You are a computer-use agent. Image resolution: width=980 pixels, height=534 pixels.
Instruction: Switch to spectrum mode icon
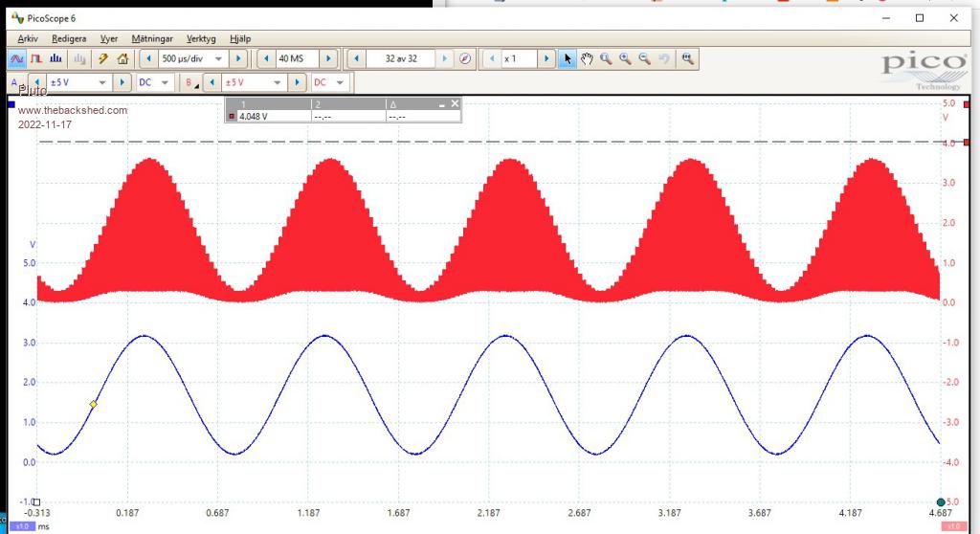click(x=56, y=59)
